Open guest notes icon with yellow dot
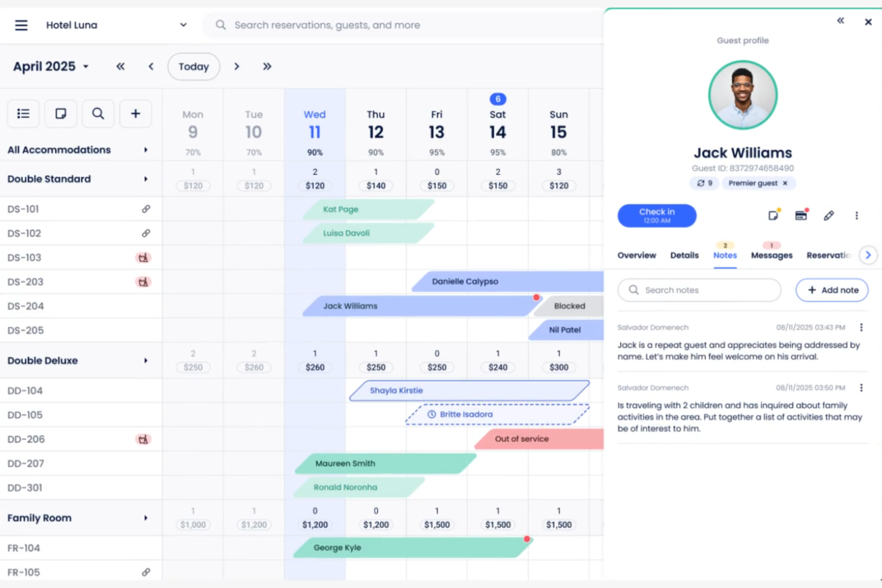 pos(774,215)
